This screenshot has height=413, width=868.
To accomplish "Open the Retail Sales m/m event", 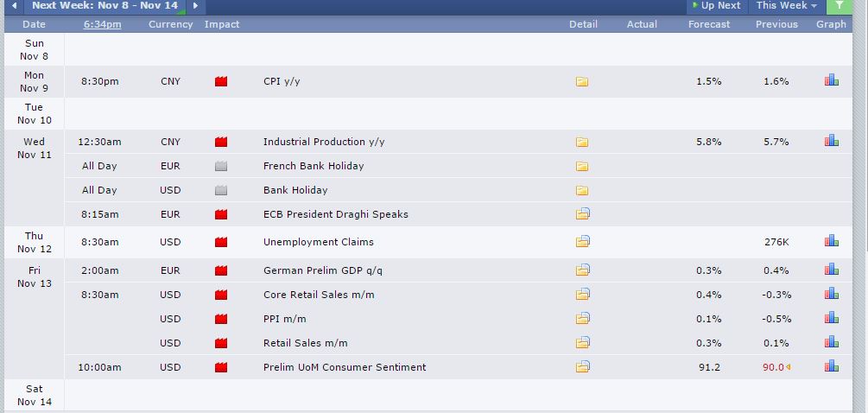I will (305, 343).
